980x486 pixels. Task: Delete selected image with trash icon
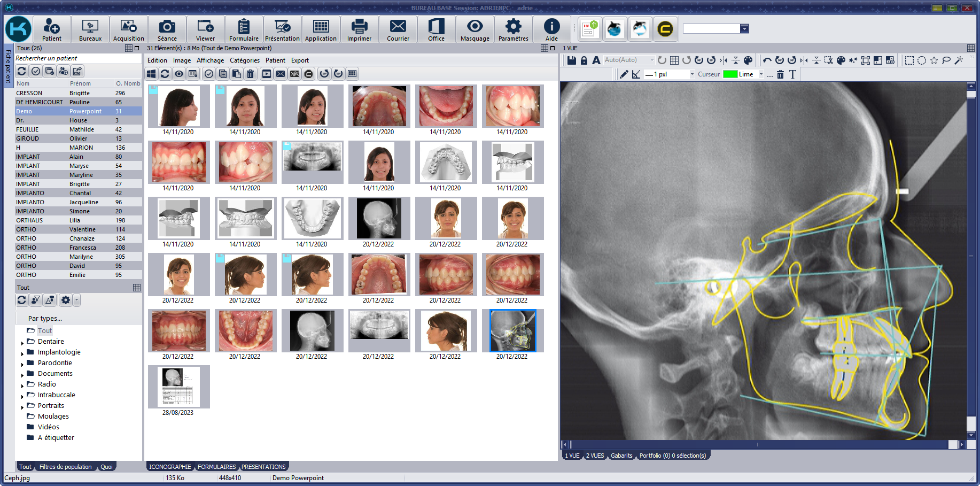250,74
